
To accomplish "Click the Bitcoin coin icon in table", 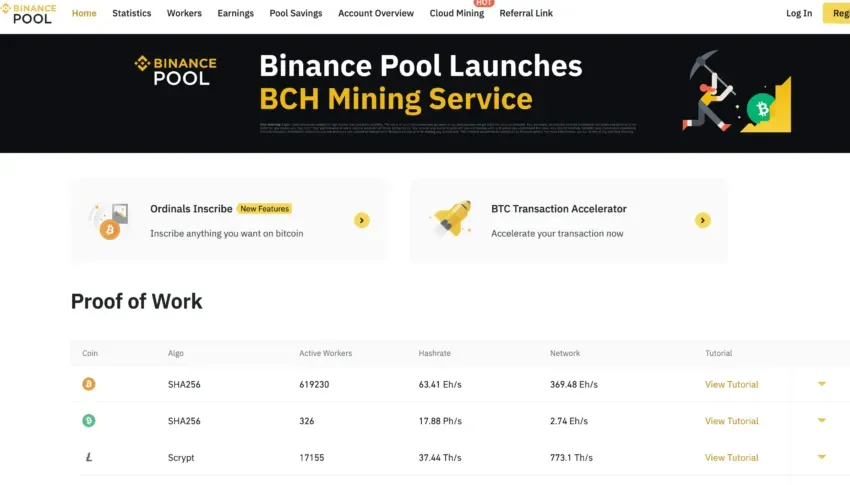I will tap(89, 384).
